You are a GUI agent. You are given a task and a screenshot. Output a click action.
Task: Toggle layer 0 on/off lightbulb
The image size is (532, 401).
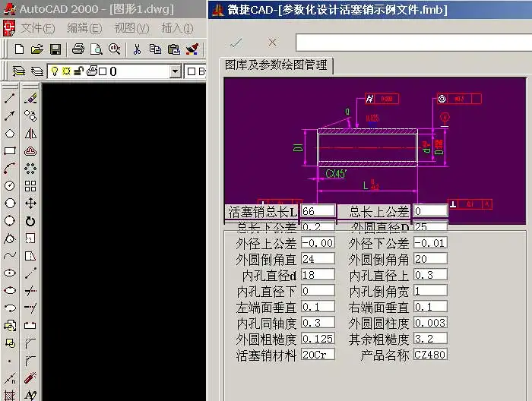54,71
